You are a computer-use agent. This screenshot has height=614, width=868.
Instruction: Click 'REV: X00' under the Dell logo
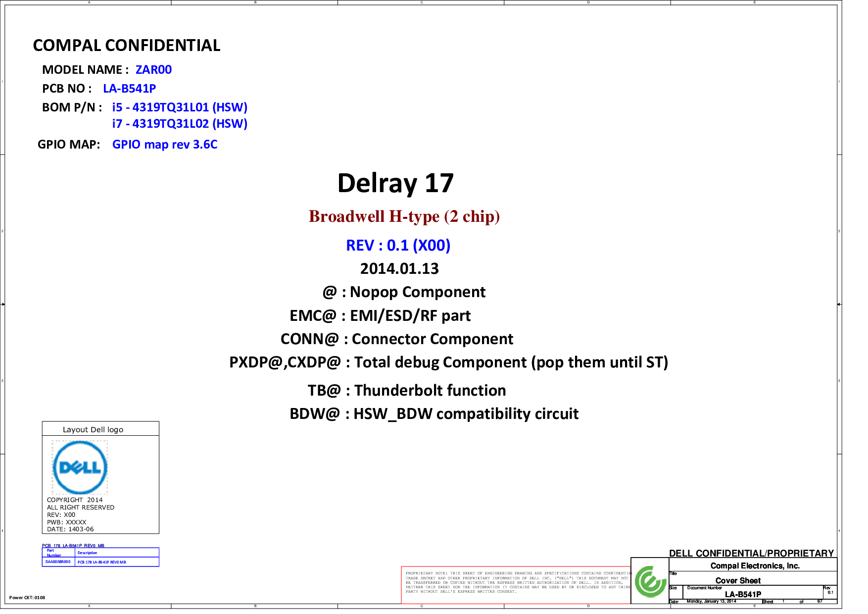(x=61, y=515)
